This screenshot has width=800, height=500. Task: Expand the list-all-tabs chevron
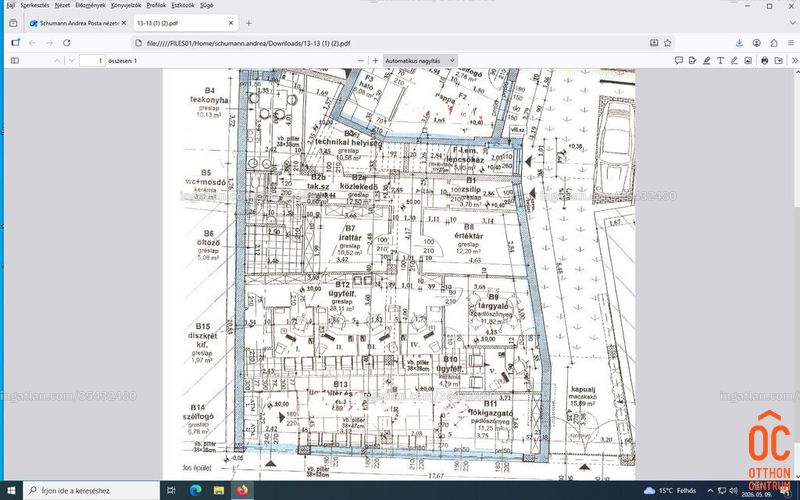(791, 23)
